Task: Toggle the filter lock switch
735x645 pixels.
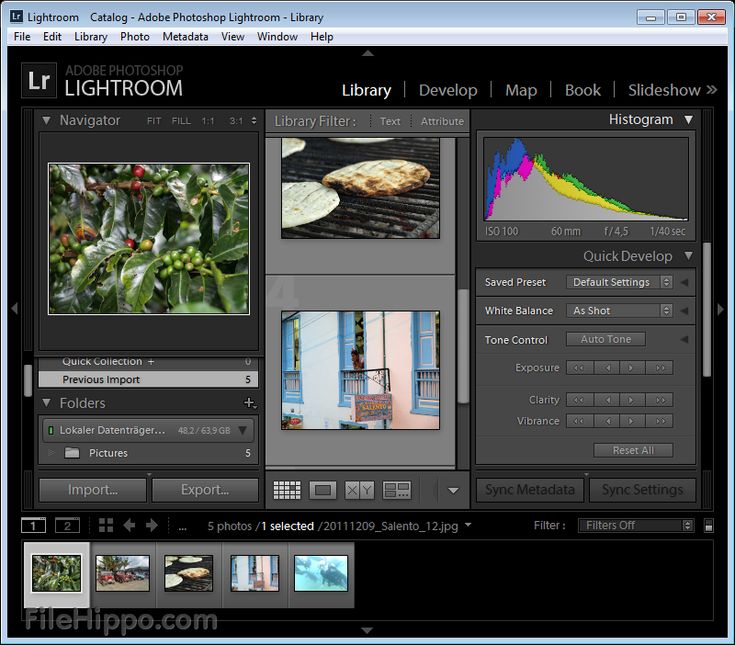Action: pyautogui.click(x=708, y=525)
